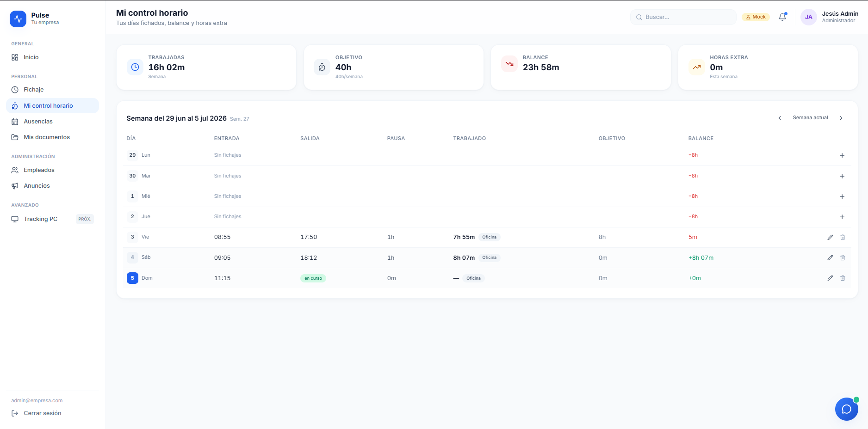Click the Horas extra trending-up icon
Screen dimensions: 868x429
click(697, 67)
